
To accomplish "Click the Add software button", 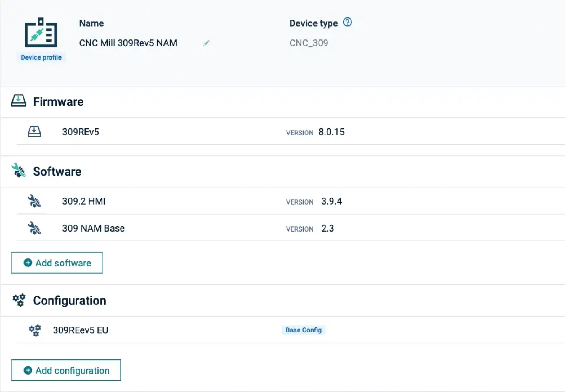I will (x=57, y=263).
